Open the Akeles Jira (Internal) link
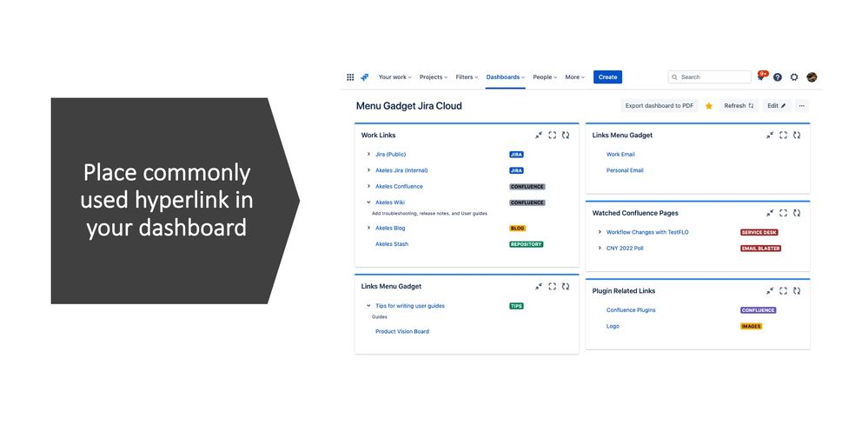The width and height of the screenshot is (868, 425). 402,170
